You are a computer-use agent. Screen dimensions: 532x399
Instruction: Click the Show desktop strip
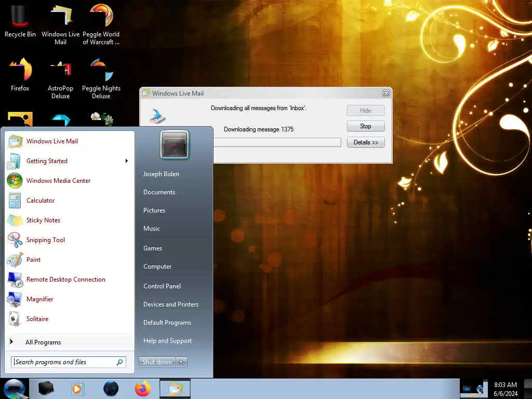click(x=528, y=389)
